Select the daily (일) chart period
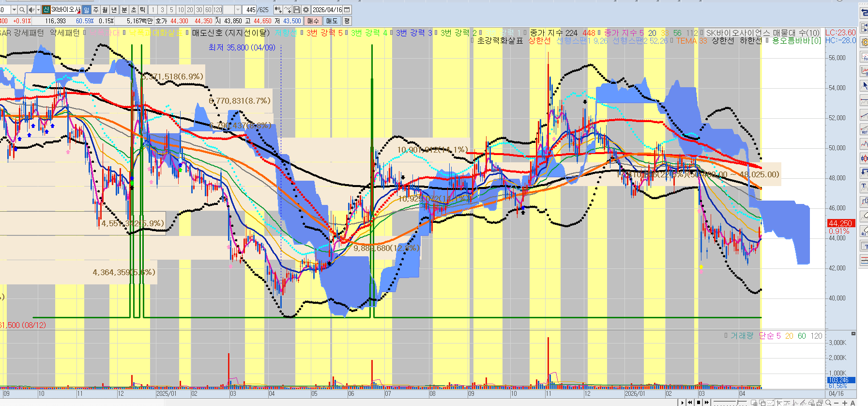Screen dimensions: 868x406 (87, 10)
